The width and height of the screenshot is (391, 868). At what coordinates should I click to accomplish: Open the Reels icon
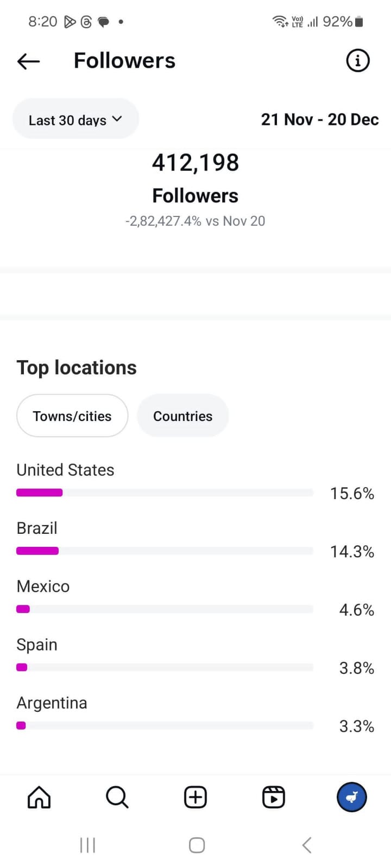click(x=273, y=797)
